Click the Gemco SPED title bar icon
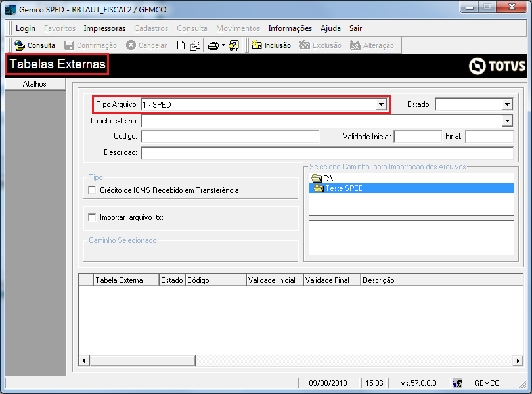The image size is (532, 394). click(11, 9)
